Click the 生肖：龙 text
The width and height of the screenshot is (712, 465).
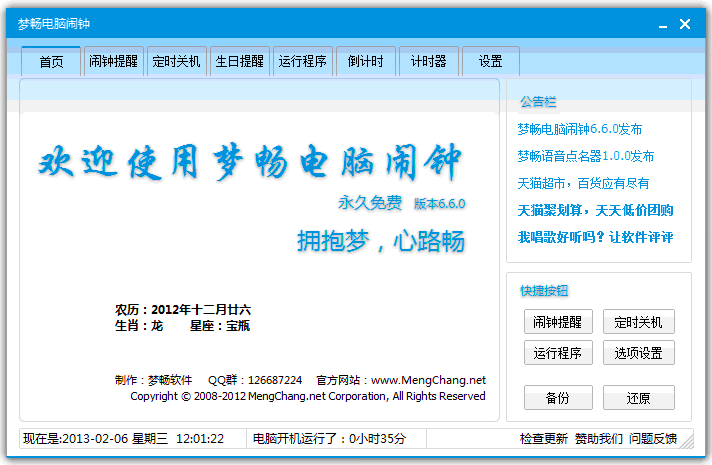click(139, 326)
